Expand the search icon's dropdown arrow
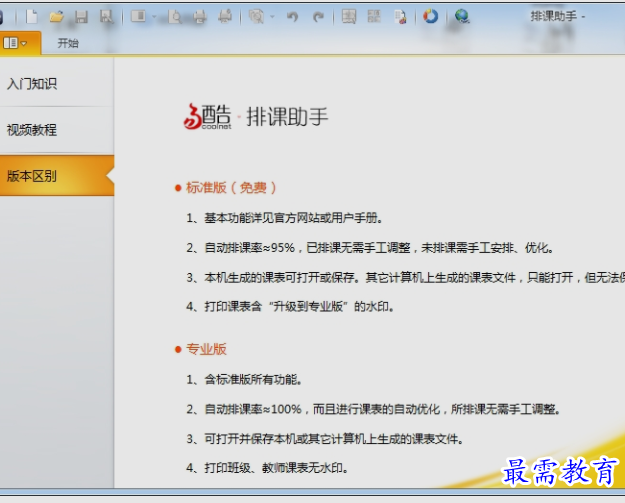Image resolution: width=625 pixels, height=503 pixels. (x=273, y=17)
